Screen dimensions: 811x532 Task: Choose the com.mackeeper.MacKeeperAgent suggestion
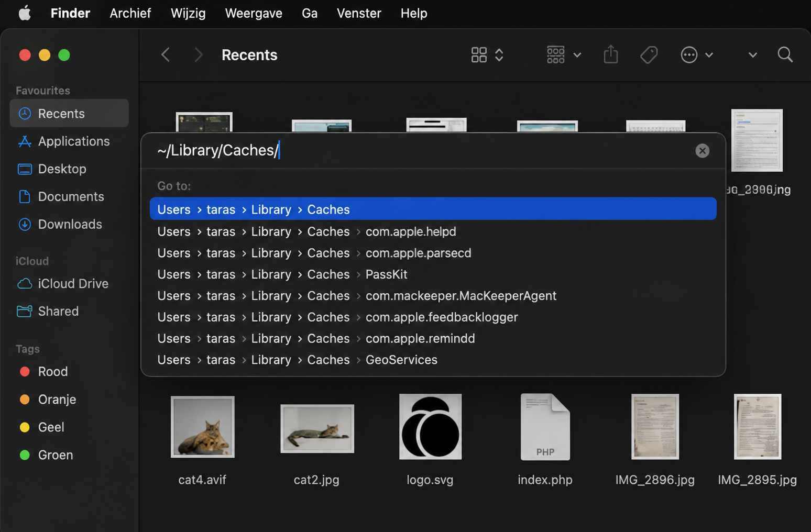(x=433, y=295)
